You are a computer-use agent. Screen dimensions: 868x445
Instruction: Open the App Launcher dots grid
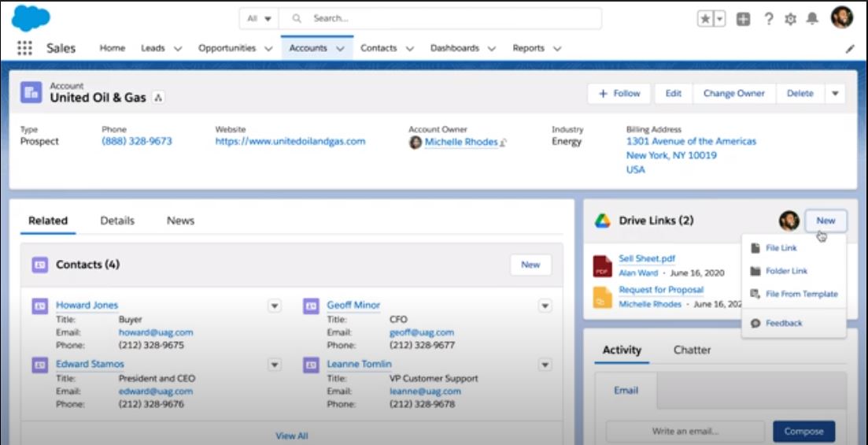(x=25, y=48)
